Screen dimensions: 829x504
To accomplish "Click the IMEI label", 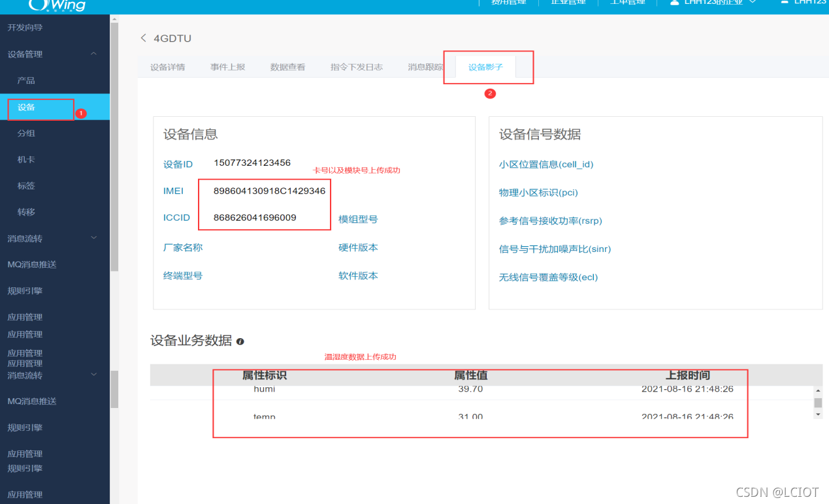I will pos(173,191).
